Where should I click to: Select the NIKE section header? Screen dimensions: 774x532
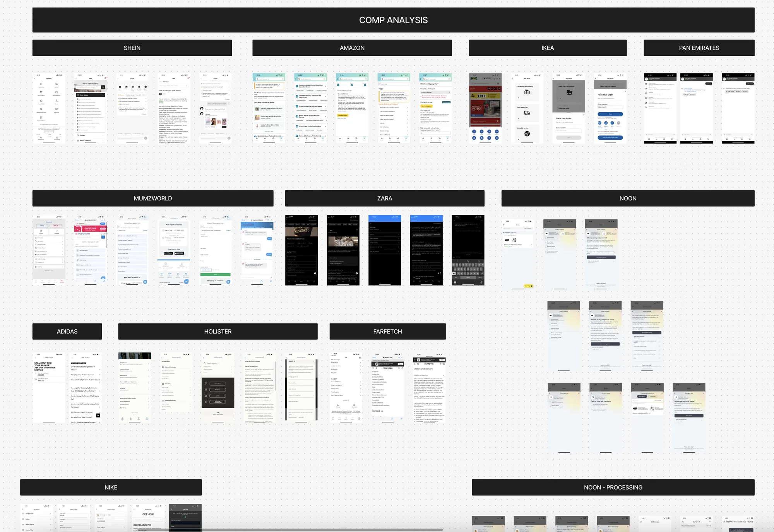(111, 488)
